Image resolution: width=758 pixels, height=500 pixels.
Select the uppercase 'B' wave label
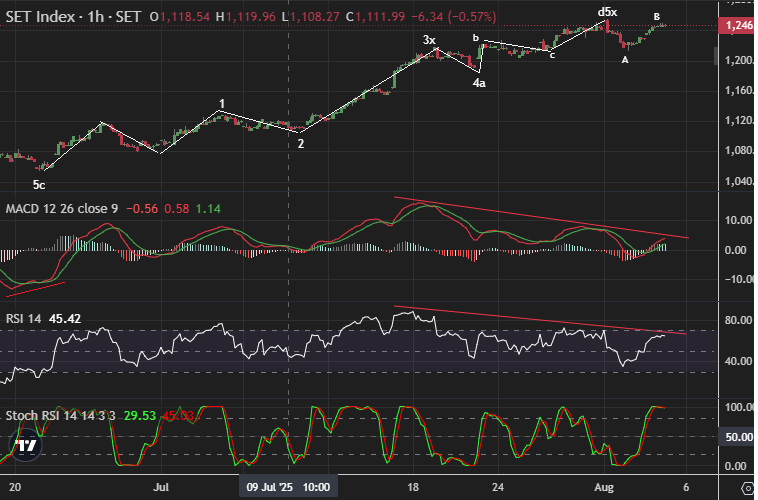[656, 17]
